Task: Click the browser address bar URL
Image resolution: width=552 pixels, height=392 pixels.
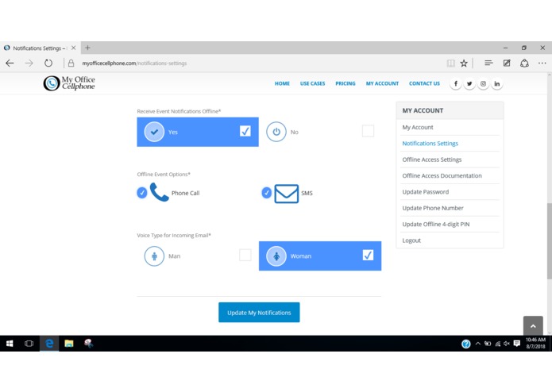Action: 134,63
